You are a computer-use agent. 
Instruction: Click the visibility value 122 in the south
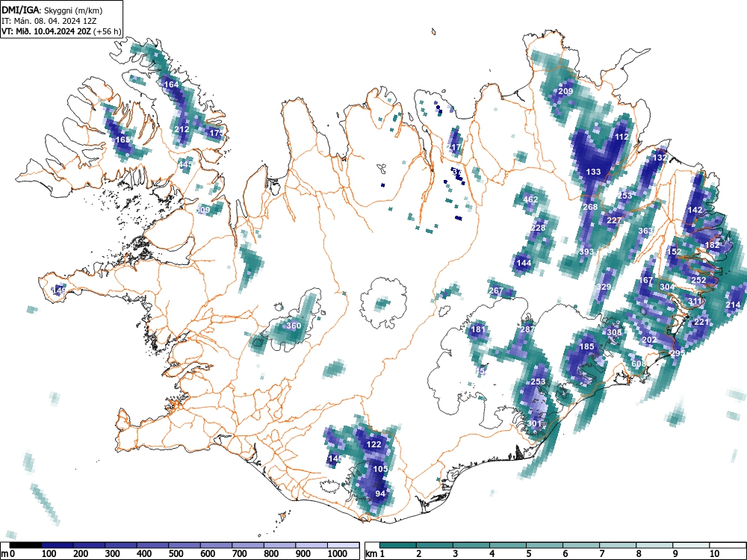(374, 444)
